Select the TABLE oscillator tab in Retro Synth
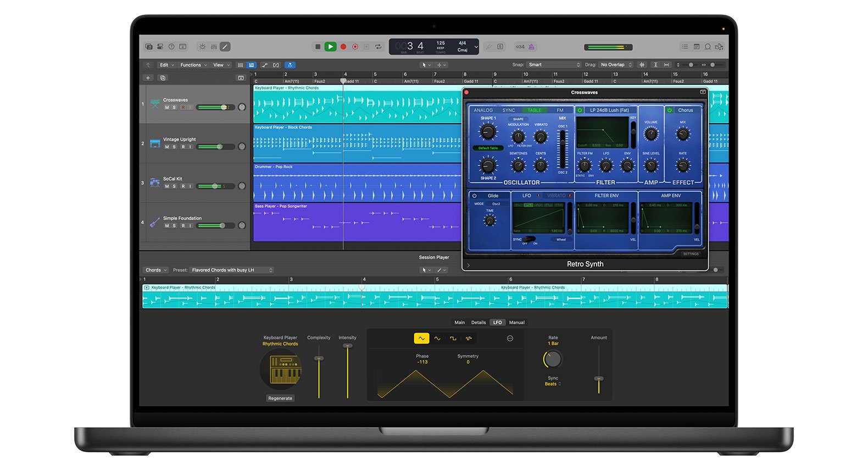The height and width of the screenshot is (470, 868). (x=535, y=110)
